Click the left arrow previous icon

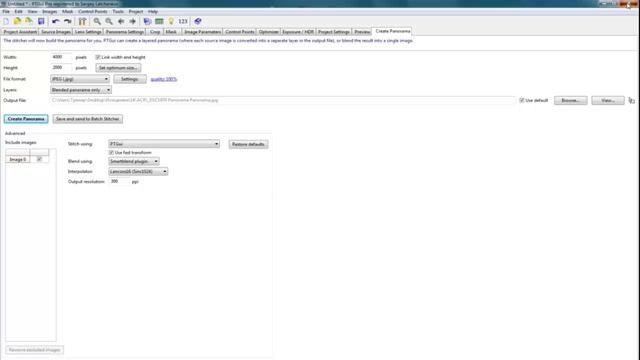coord(121,21)
